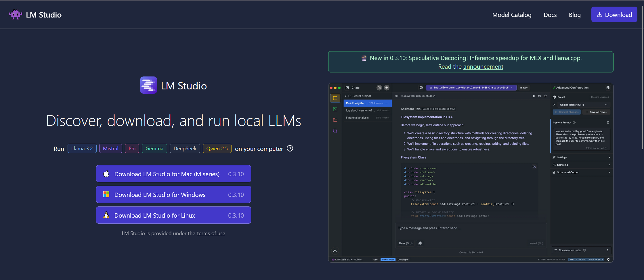Open the Coding Helper (C++) preset dropdown
The image size is (644, 280).
[x=584, y=105]
